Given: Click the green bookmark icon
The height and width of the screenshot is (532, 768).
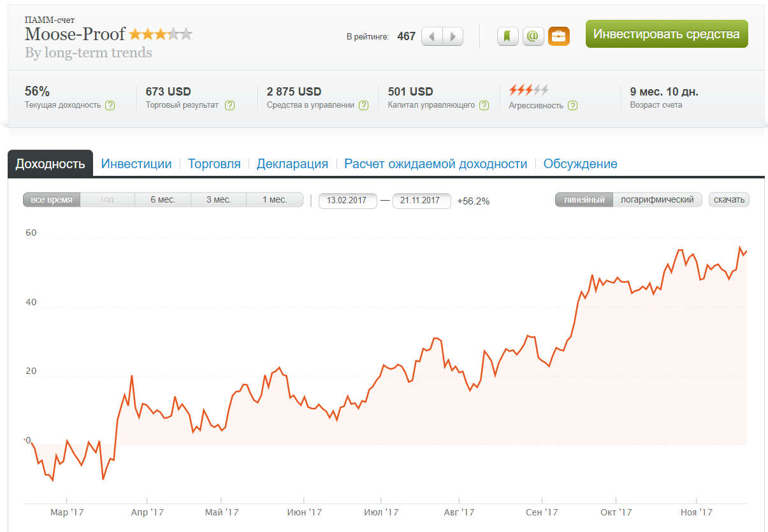Looking at the screenshot, I should coord(507,36).
